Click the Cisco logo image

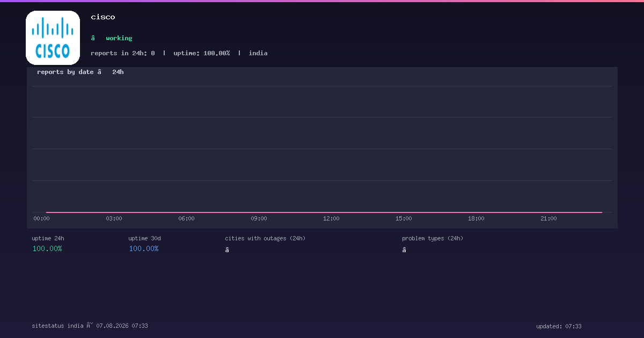click(53, 38)
